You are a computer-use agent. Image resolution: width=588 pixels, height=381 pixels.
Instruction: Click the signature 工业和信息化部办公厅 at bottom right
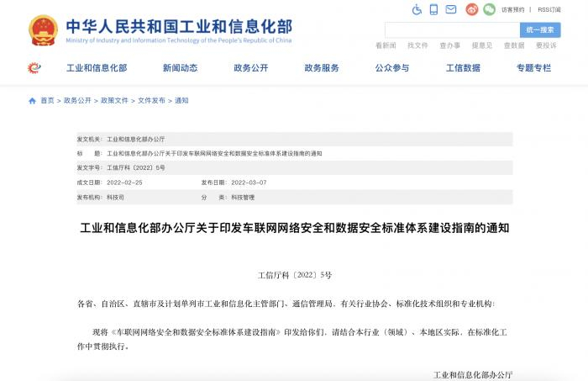click(x=473, y=374)
